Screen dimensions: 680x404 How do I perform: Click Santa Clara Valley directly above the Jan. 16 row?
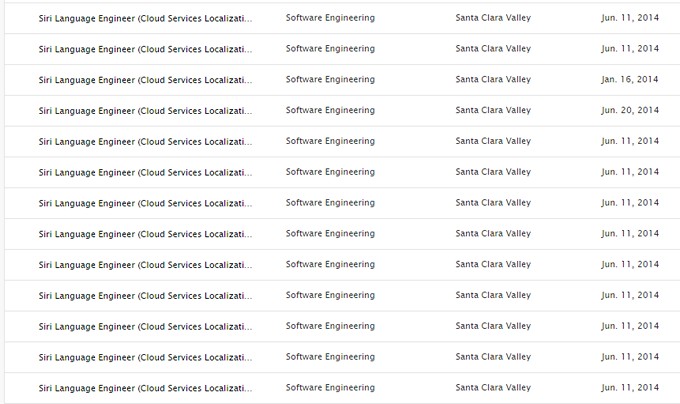click(x=493, y=49)
